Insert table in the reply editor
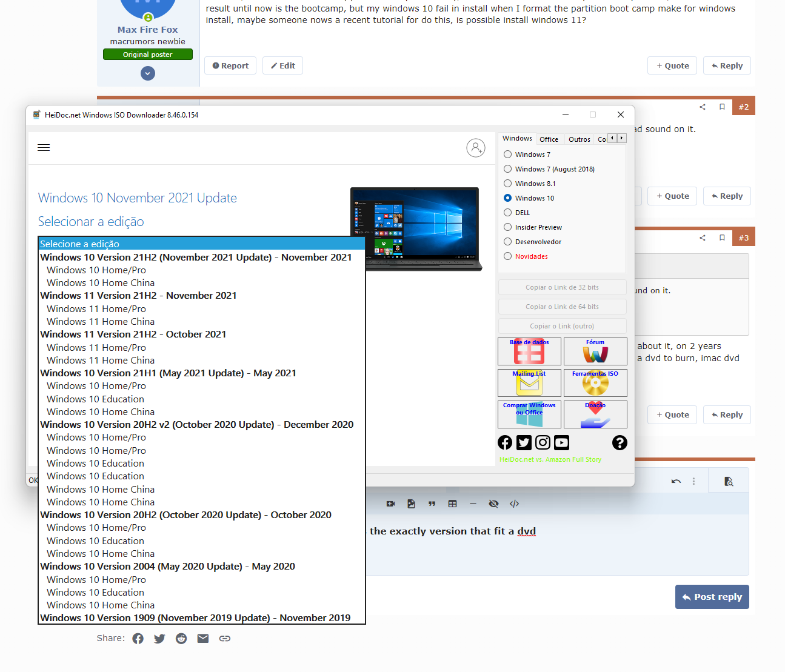 pyautogui.click(x=452, y=504)
